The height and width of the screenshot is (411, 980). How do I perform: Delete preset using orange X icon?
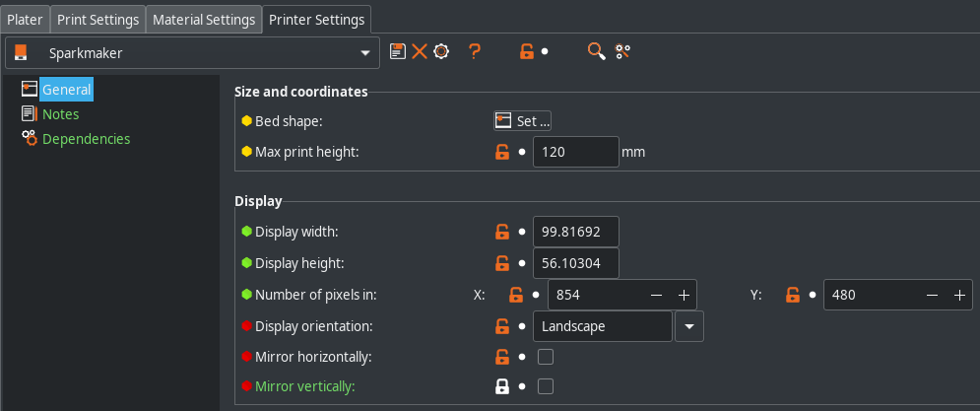point(420,51)
